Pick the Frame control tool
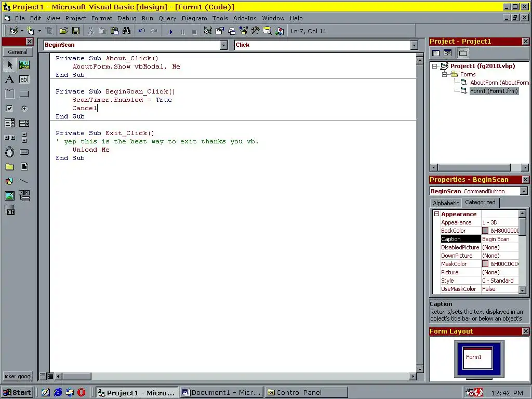The image size is (532, 399). (10, 94)
